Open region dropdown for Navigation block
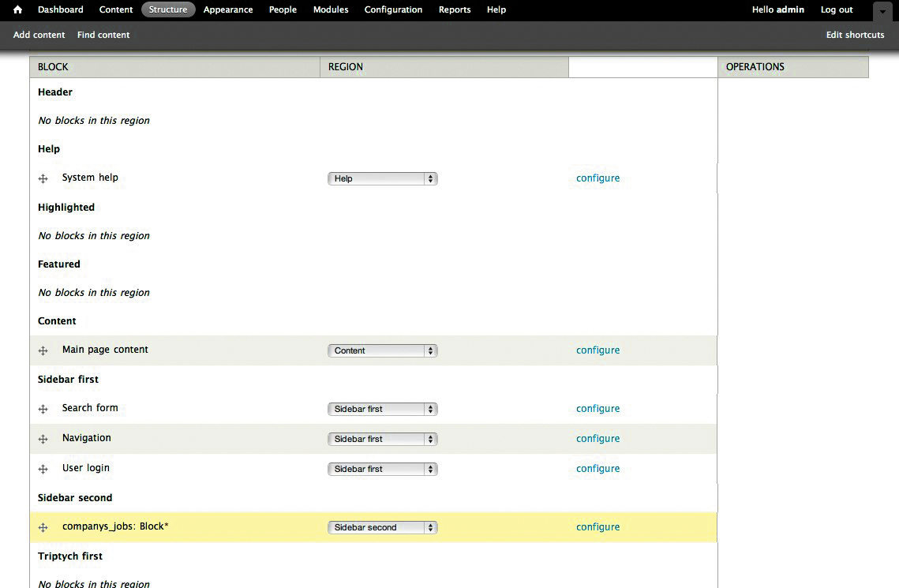Screen dimensions: 899x588 pyautogui.click(x=383, y=439)
